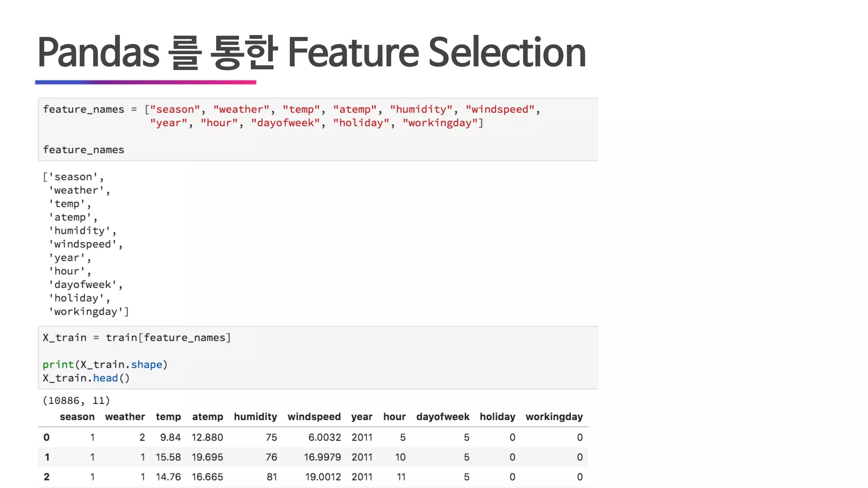
Task: Click the humidity value 81
Action: 272,477
